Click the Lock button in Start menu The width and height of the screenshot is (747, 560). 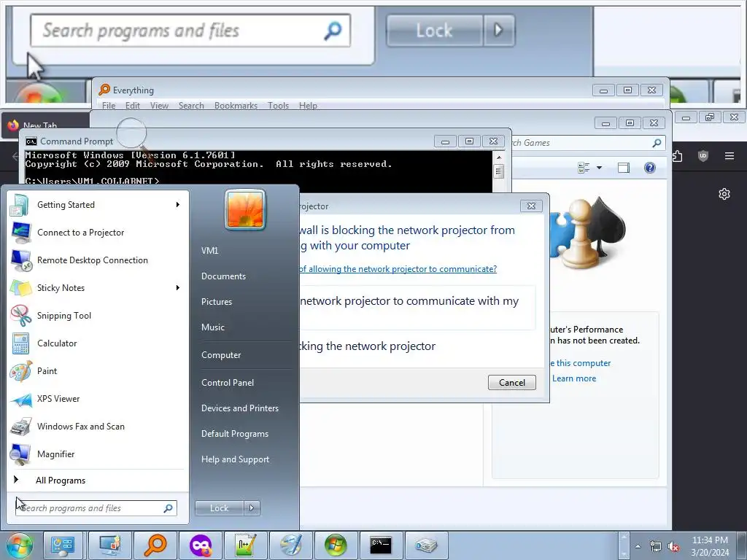coord(220,508)
